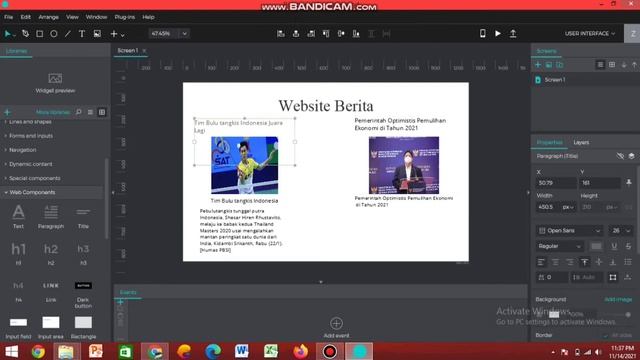Switch Screens panel to list view
The width and height of the screenshot is (640, 360).
coord(600,65)
